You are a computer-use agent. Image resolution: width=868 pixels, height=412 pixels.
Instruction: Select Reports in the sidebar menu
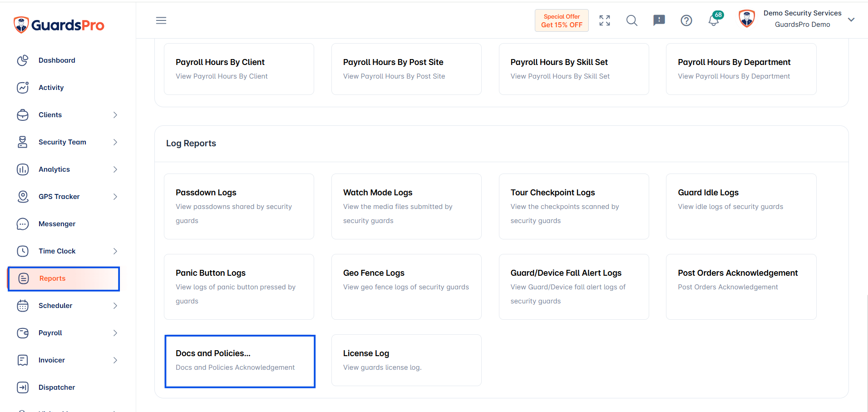coord(64,278)
